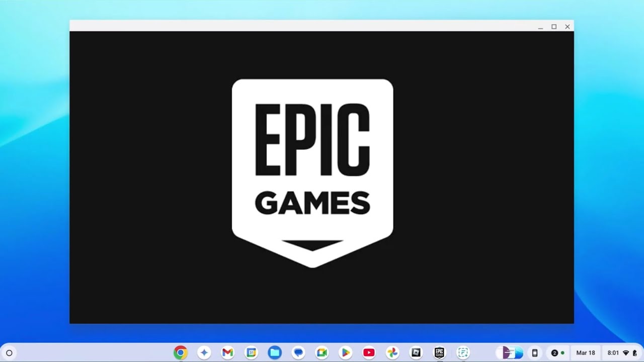The width and height of the screenshot is (644, 362).
Task: Close the Epic Games window
Action: coord(568,27)
